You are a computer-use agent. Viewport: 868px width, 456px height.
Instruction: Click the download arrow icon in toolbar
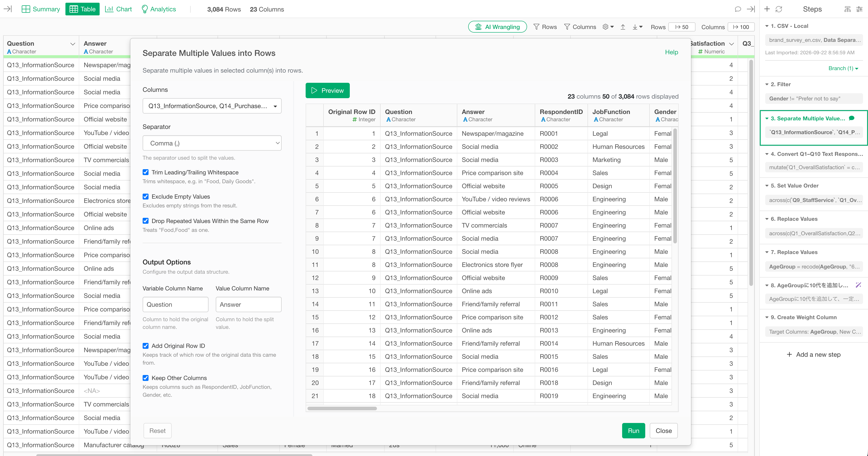(637, 27)
